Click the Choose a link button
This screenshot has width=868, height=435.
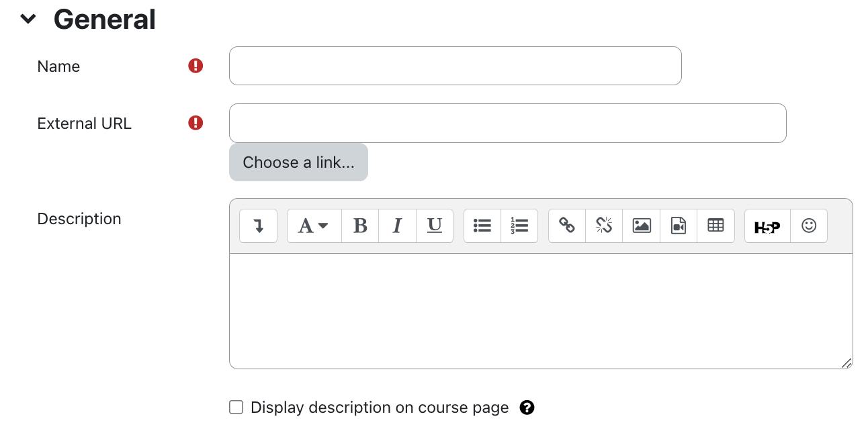click(x=298, y=162)
